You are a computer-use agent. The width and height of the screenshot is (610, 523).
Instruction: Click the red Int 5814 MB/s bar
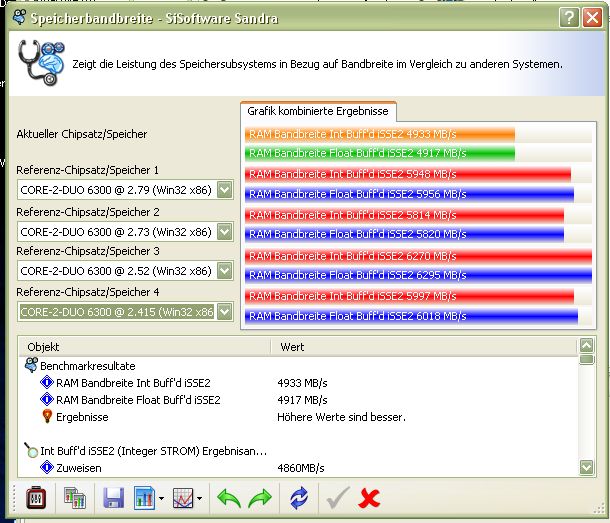pyautogui.click(x=404, y=215)
